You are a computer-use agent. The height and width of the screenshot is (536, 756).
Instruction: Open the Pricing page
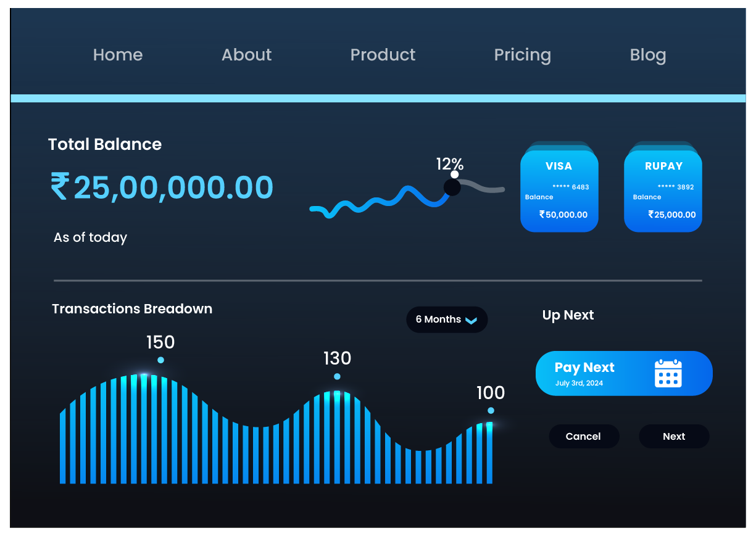(x=522, y=55)
